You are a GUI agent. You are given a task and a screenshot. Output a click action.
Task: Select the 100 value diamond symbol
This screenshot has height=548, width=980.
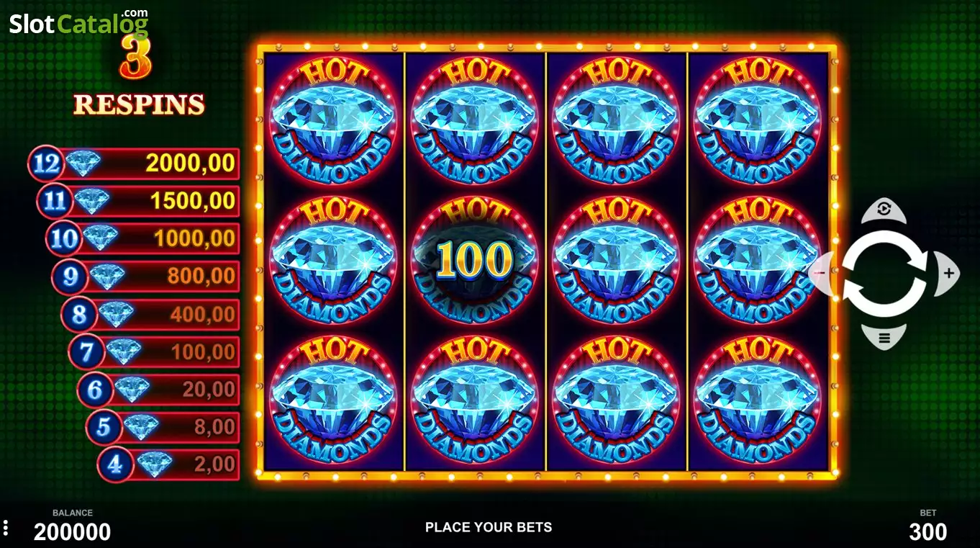point(475,259)
